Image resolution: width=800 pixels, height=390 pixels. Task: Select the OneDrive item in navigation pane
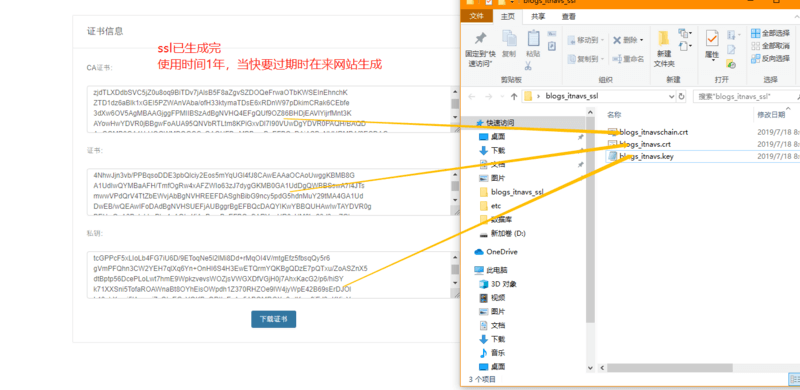pos(495,252)
